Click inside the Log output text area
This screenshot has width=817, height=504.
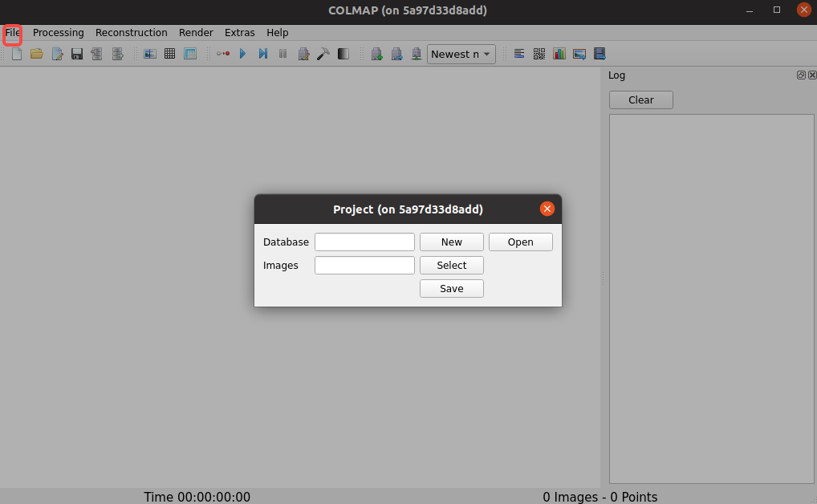point(711,299)
